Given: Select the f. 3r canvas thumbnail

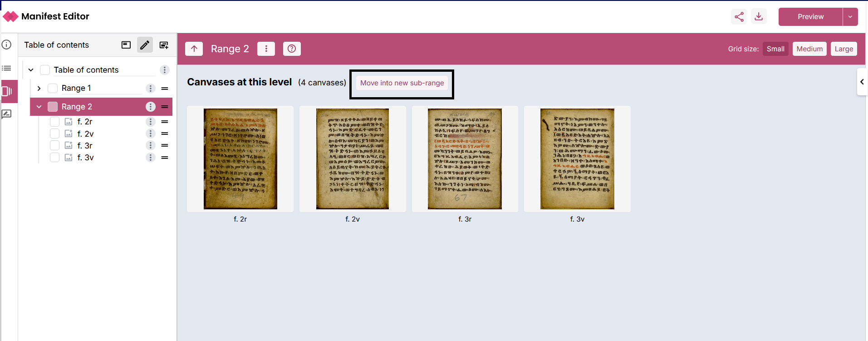Looking at the screenshot, I should click(x=465, y=159).
